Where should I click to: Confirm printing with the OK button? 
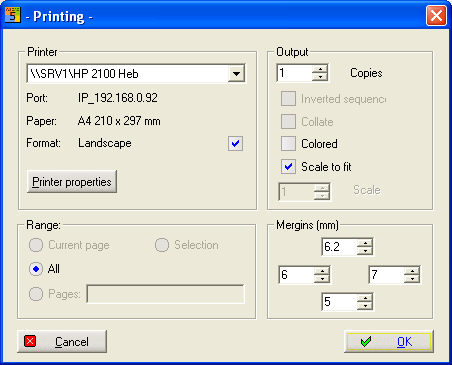point(389,342)
